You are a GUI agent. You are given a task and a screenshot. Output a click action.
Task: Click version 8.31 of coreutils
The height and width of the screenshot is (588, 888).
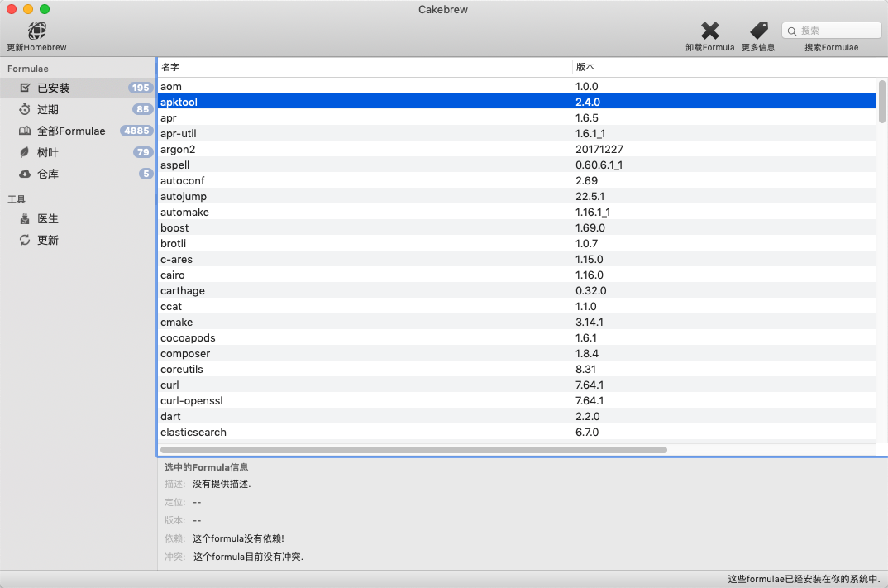pyautogui.click(x=585, y=370)
